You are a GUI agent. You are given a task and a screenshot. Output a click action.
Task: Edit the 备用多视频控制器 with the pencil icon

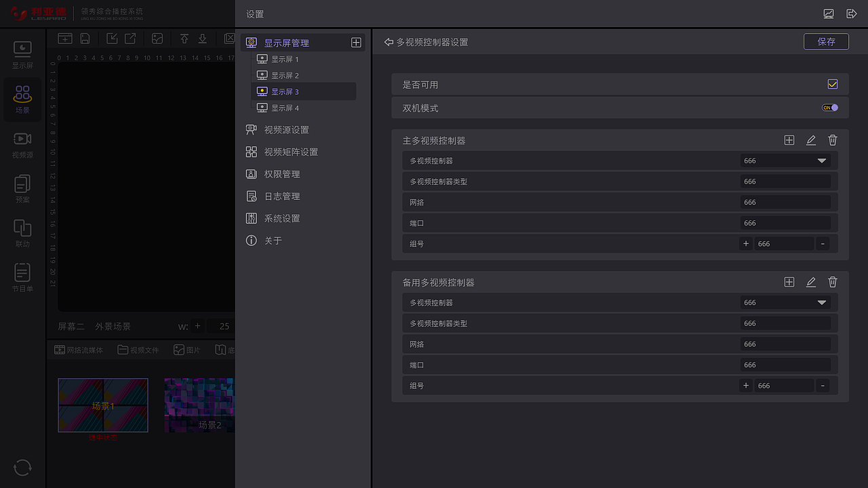(811, 282)
